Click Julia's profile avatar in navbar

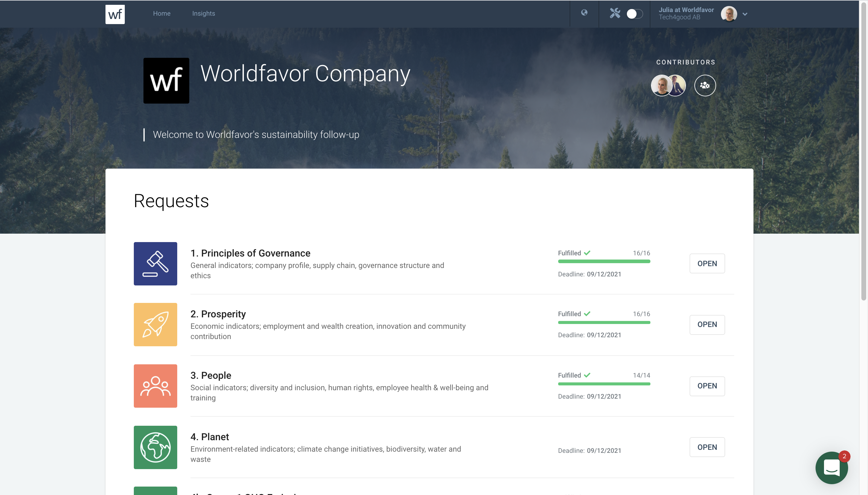(x=728, y=14)
